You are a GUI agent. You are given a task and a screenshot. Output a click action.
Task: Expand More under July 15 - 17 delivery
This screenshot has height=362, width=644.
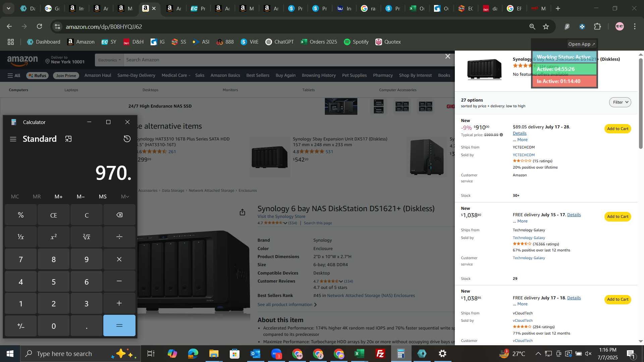click(x=522, y=221)
